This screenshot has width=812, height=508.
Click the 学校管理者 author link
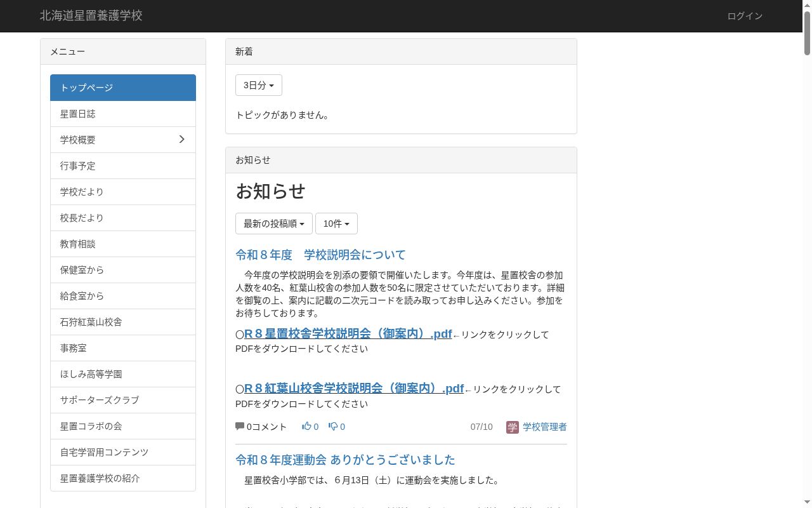[545, 427]
